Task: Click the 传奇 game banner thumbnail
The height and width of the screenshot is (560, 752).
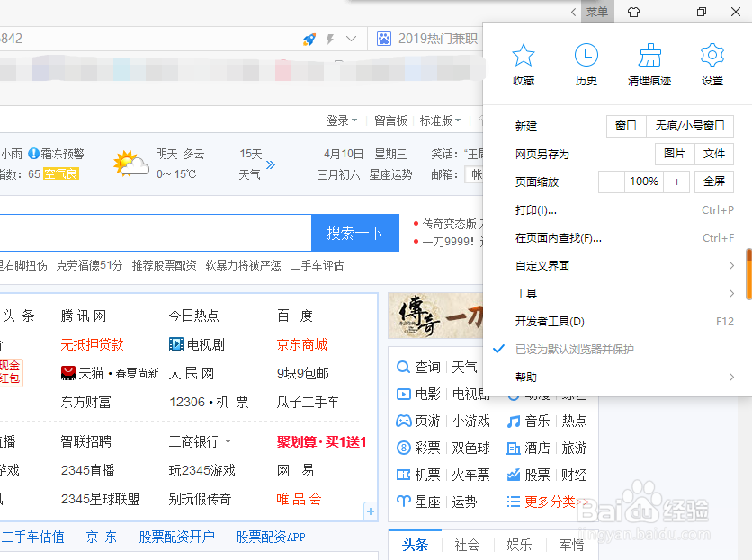Action: (x=435, y=316)
